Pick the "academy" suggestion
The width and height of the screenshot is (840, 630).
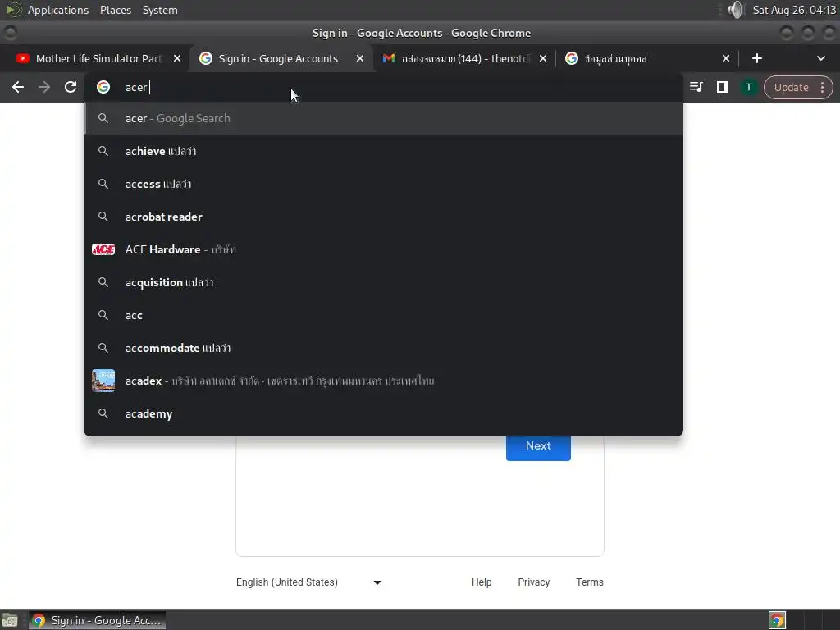coord(384,413)
